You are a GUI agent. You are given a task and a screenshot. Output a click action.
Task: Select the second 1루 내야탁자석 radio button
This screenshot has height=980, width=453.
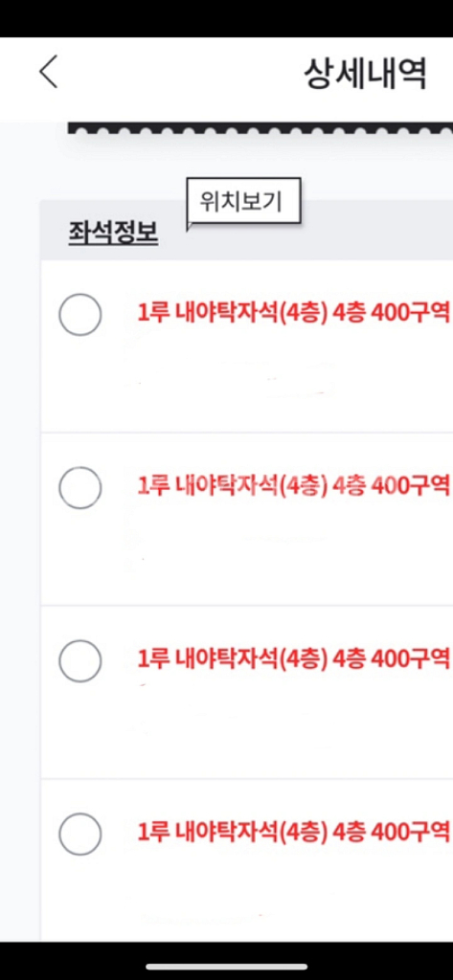pos(80,487)
